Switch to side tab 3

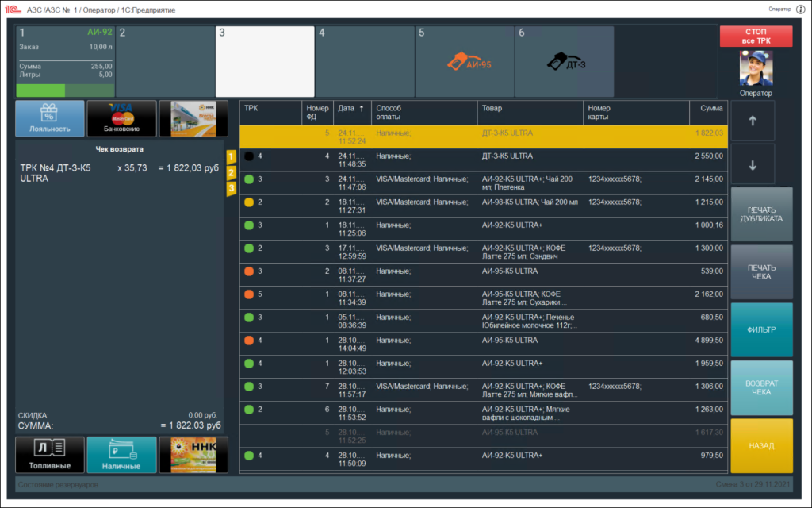[x=231, y=188]
